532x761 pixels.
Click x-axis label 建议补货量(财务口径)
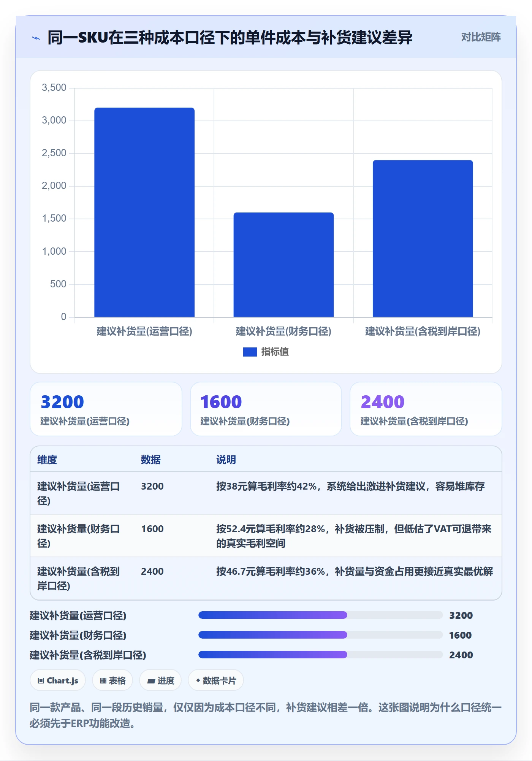click(x=283, y=331)
